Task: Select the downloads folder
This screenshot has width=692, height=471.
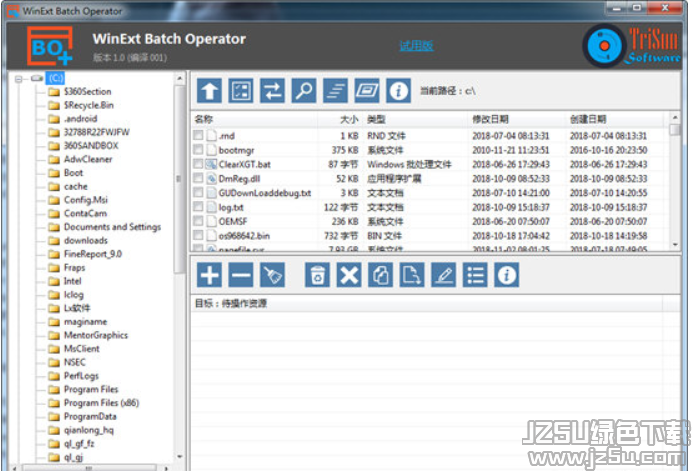Action: point(86,241)
